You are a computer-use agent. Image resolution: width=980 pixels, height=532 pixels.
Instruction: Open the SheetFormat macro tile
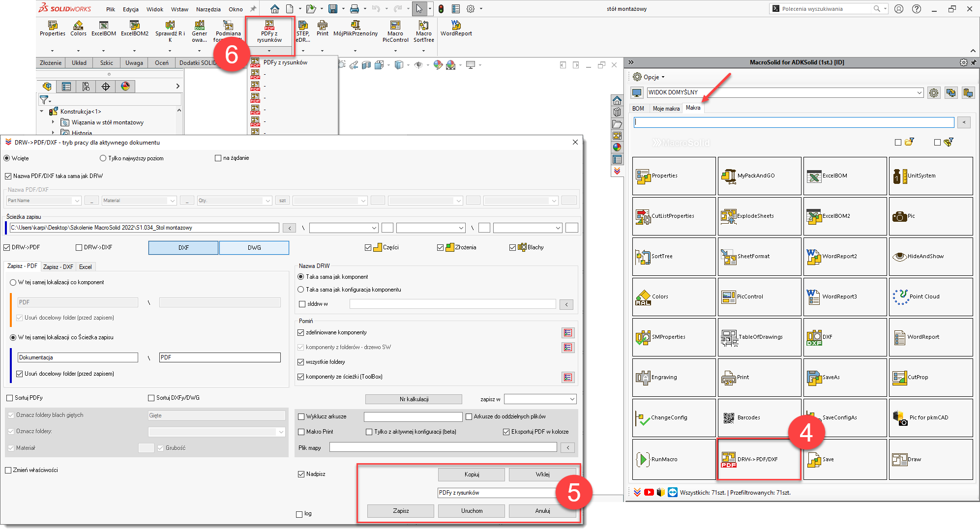click(759, 257)
